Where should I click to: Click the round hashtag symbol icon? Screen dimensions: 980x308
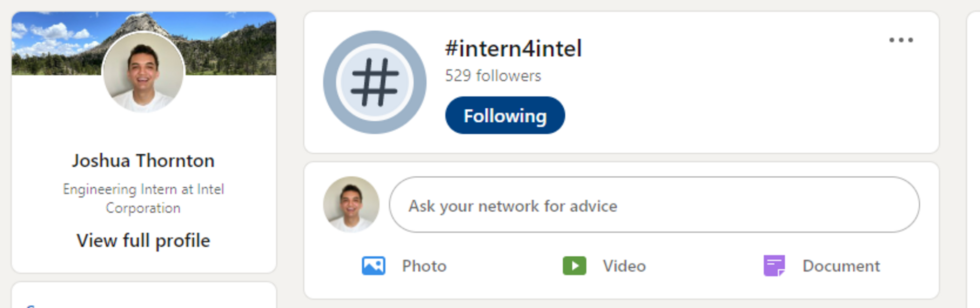point(375,82)
